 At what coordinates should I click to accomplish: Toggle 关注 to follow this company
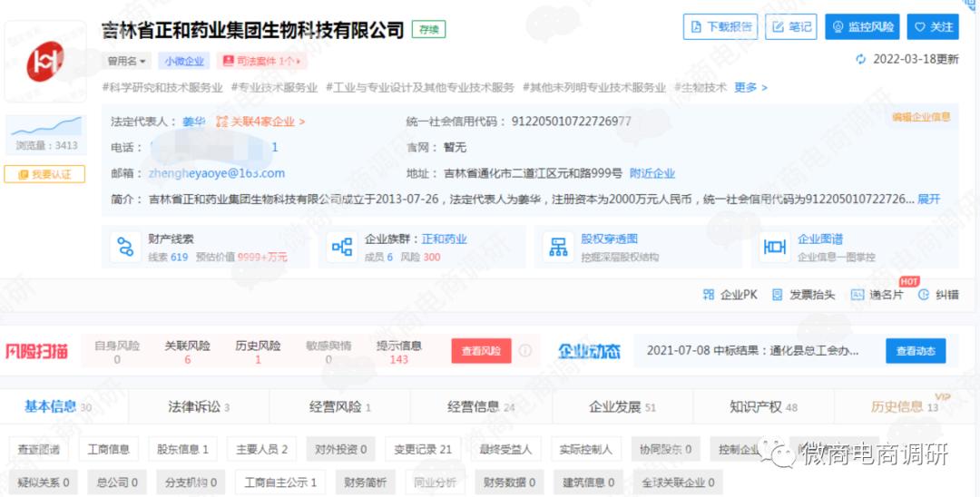[933, 27]
